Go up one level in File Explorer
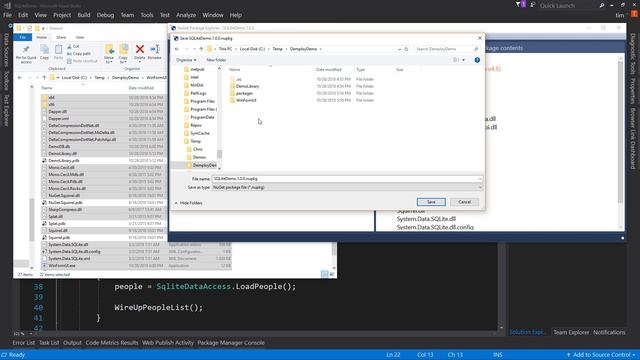Screen dimensions: 640x360 (x=44, y=78)
